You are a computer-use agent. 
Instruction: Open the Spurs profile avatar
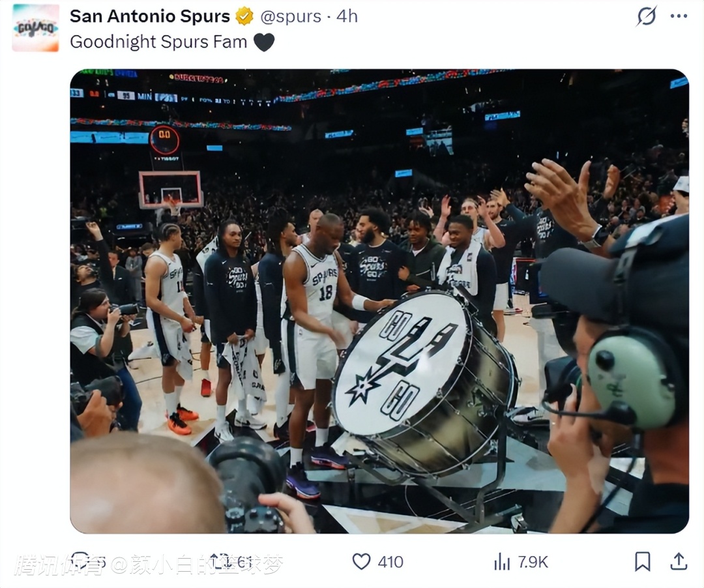point(35,28)
